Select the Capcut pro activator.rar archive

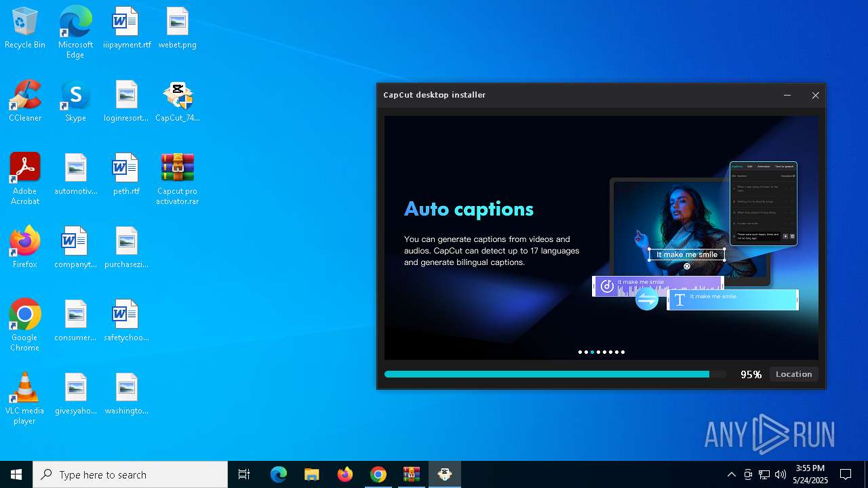pyautogui.click(x=177, y=178)
